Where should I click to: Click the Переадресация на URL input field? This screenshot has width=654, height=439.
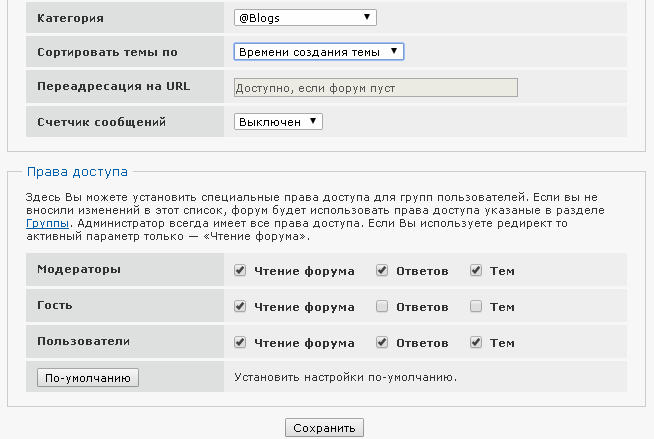[x=375, y=87]
